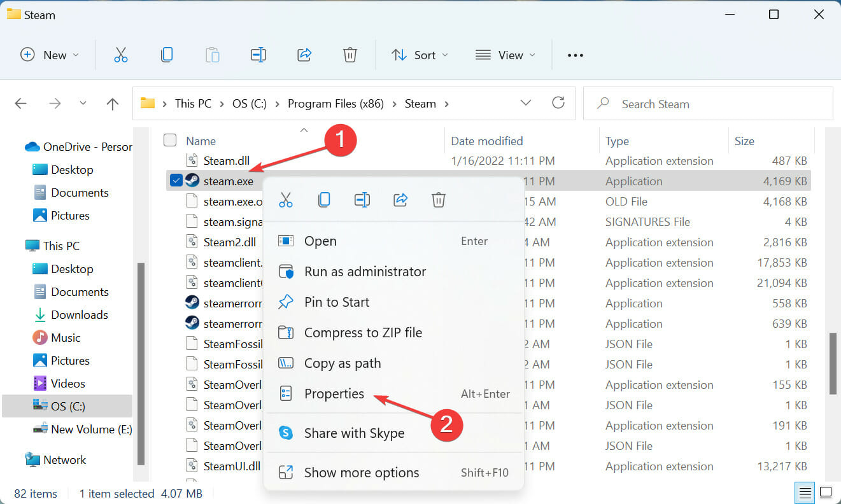Select the 4,169 KB size cell
Screen dimensions: 841x504
click(x=785, y=181)
